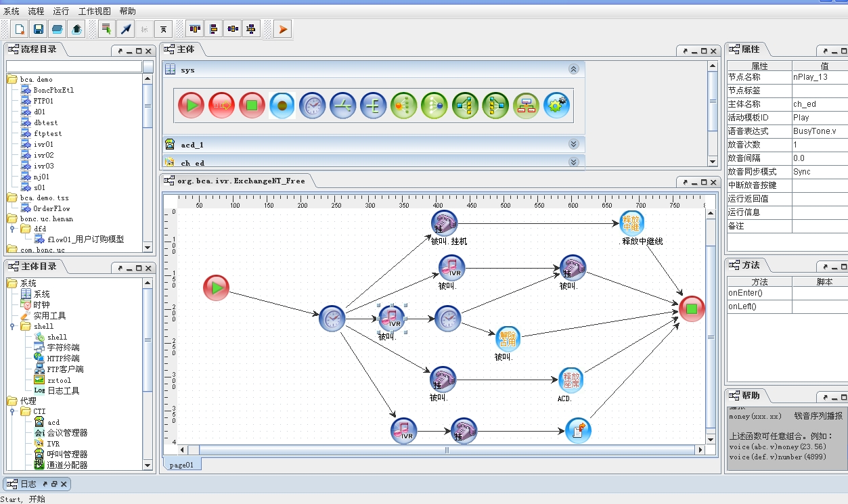Image resolution: width=848 pixels, height=504 pixels.
Task: Click the save disk toolbar icon
Action: [x=39, y=29]
